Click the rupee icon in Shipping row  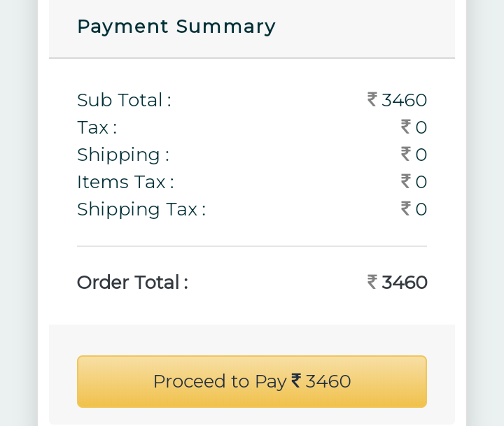point(406,154)
